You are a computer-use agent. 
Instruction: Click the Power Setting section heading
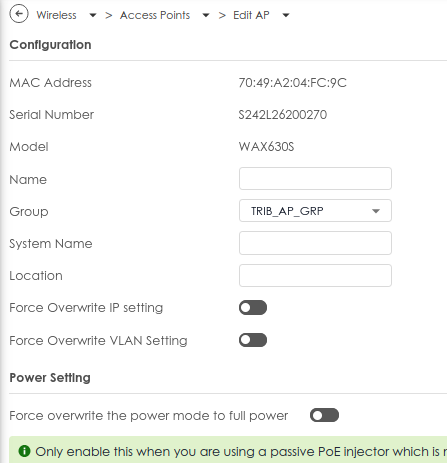pos(50,378)
